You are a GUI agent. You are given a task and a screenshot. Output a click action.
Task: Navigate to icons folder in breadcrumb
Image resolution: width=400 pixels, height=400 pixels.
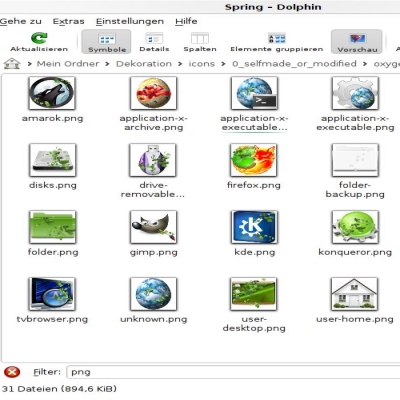point(201,64)
